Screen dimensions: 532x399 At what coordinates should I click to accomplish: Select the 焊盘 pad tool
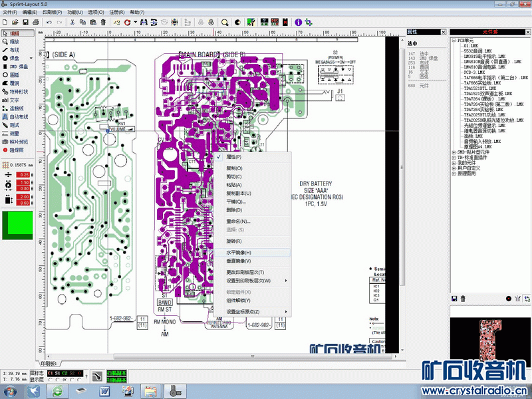click(15, 59)
